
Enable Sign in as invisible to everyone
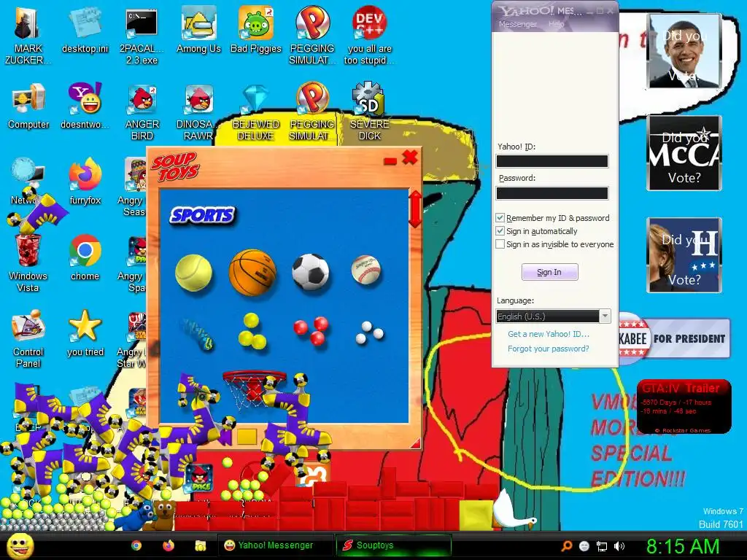[x=500, y=244]
